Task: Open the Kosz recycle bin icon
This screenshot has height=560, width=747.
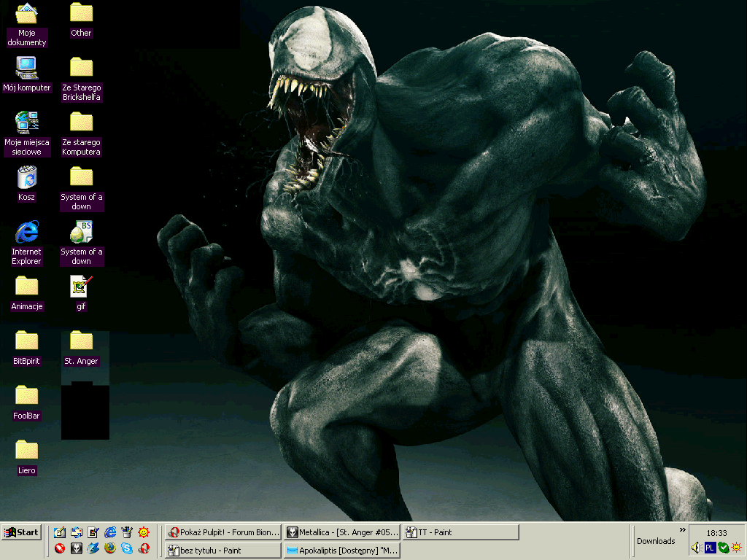Action: pyautogui.click(x=27, y=177)
